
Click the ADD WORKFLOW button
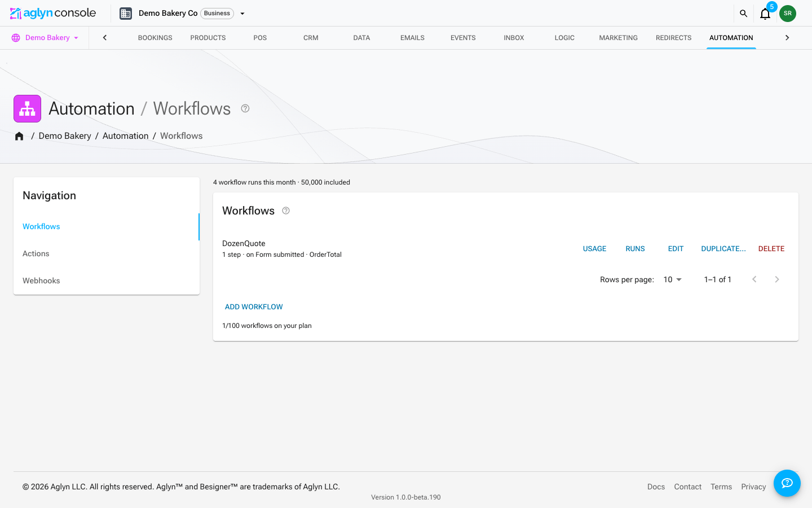pyautogui.click(x=254, y=307)
